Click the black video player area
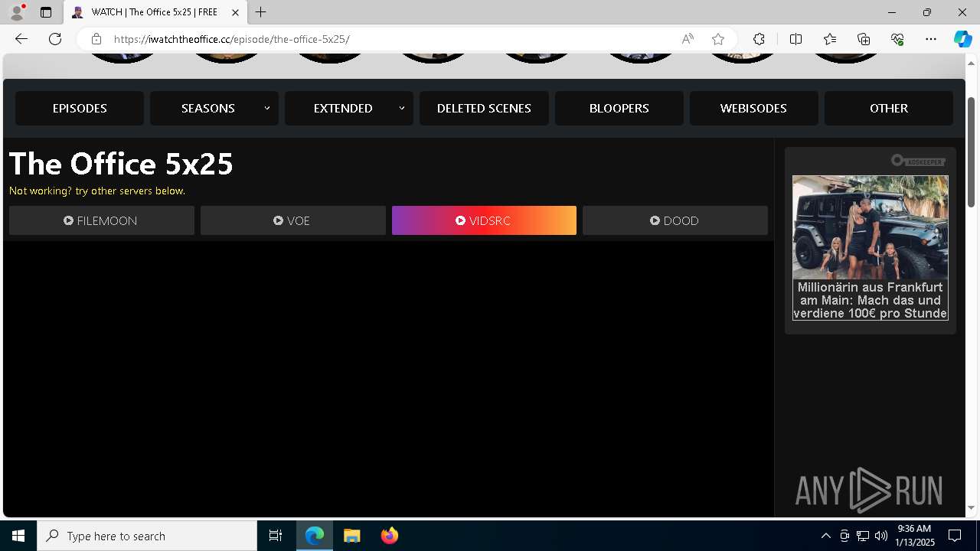This screenshot has height=551, width=980. [388, 379]
